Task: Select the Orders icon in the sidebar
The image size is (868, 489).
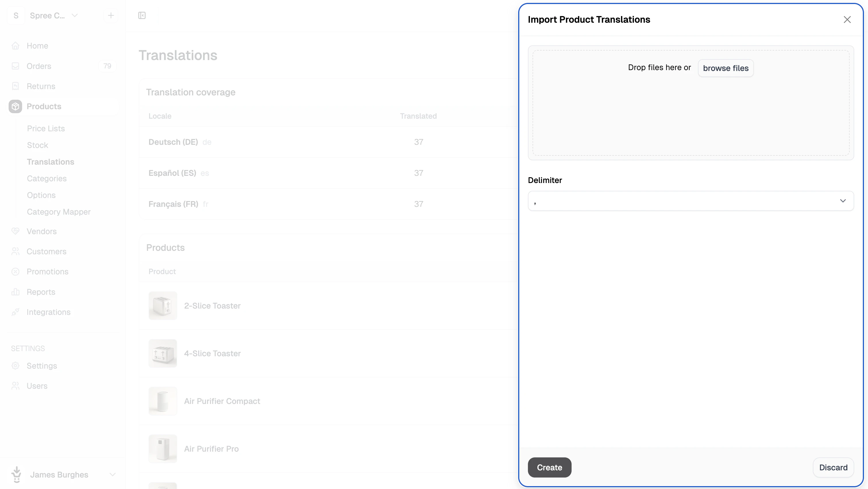Action: tap(16, 66)
